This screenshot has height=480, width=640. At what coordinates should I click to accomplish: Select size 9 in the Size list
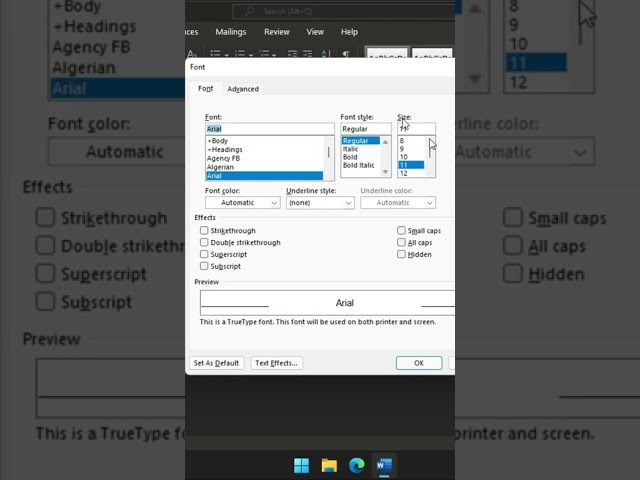click(411, 149)
